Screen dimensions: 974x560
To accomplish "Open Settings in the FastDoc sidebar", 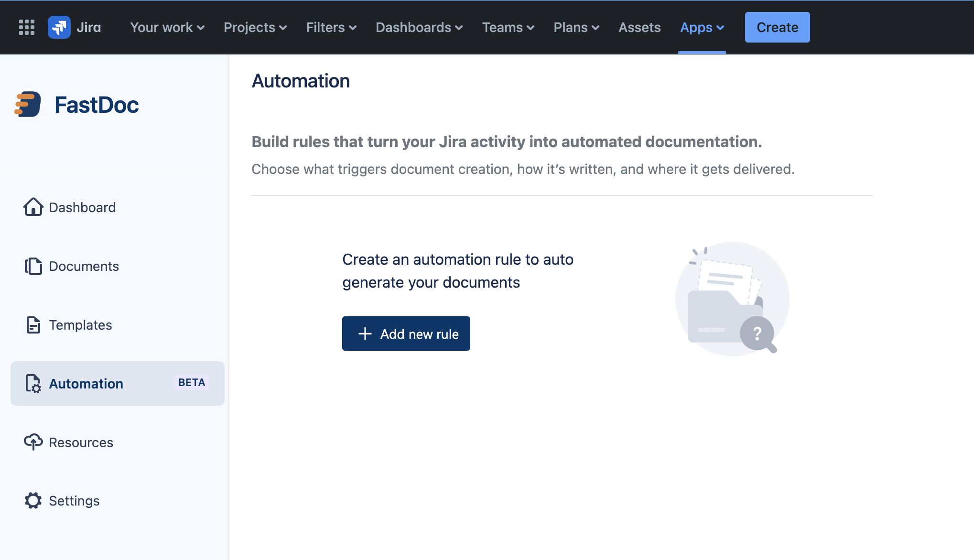I will click(118, 500).
